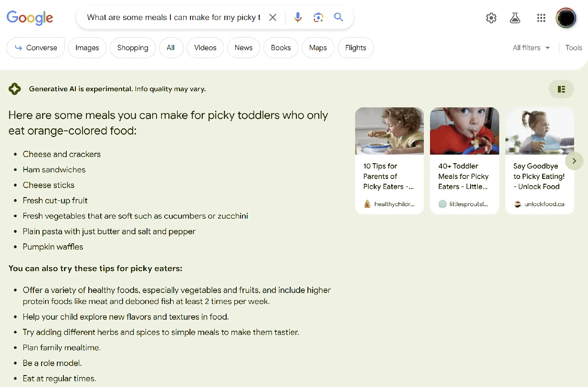This screenshot has width=588, height=387.
Task: Clear the search query with X
Action: [273, 18]
